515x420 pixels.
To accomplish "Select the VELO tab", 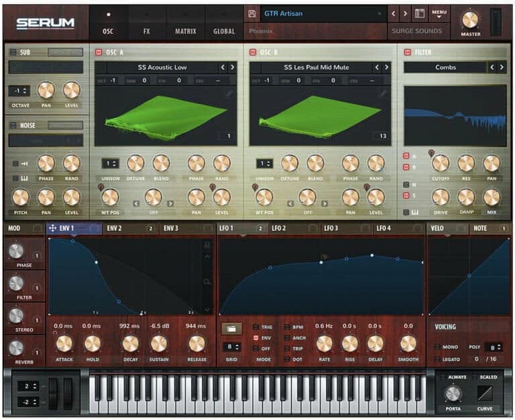I will pos(447,228).
